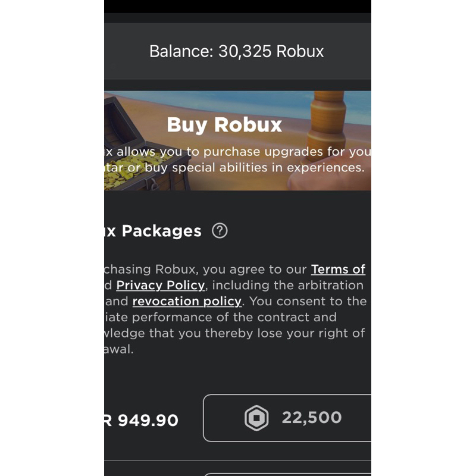Click the Robux hexagon coin icon
The height and width of the screenshot is (476, 476).
[256, 418]
